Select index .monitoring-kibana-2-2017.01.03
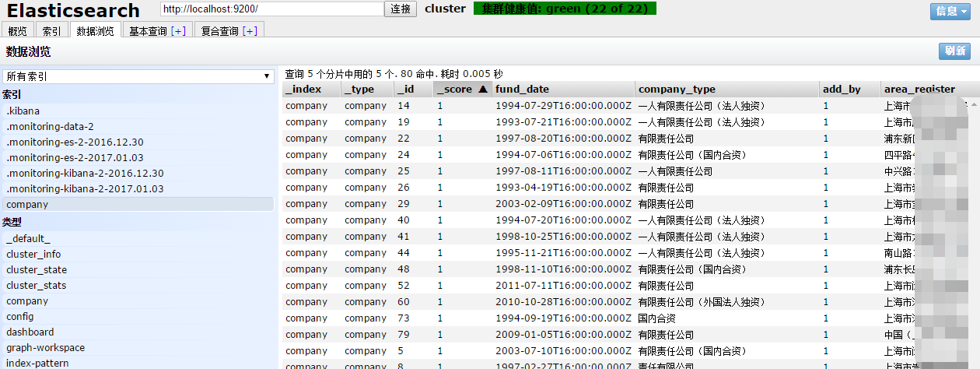This screenshot has width=980, height=369. pos(138,188)
